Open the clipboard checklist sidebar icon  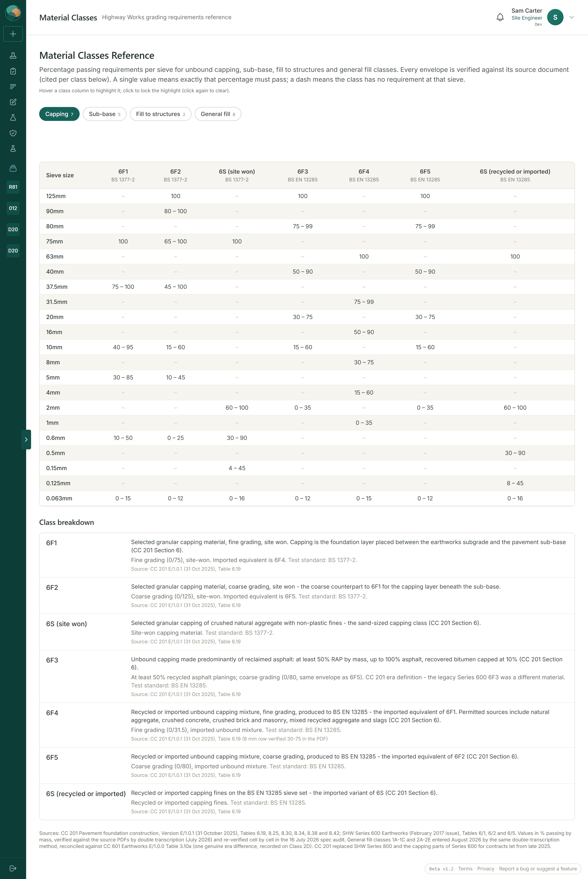[13, 71]
